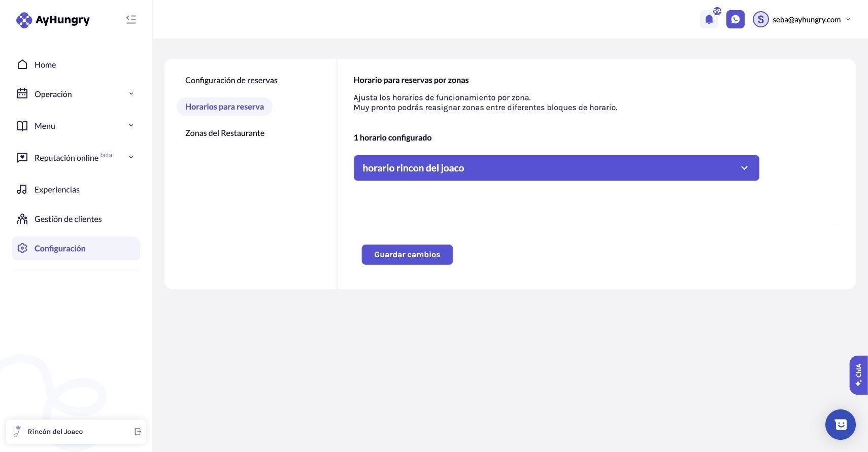This screenshot has width=868, height=452.
Task: Collapse the sidebar with the menu-fold icon
Action: pyautogui.click(x=131, y=19)
